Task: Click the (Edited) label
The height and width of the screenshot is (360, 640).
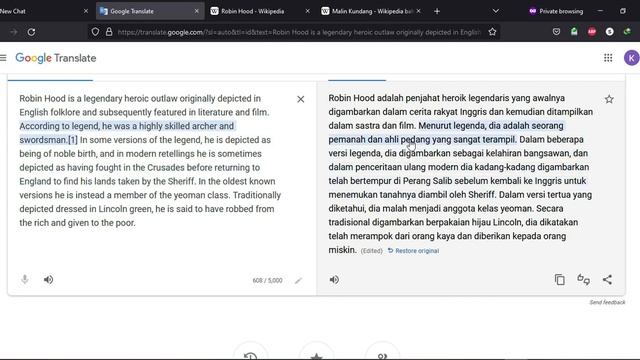Action: tap(371, 251)
